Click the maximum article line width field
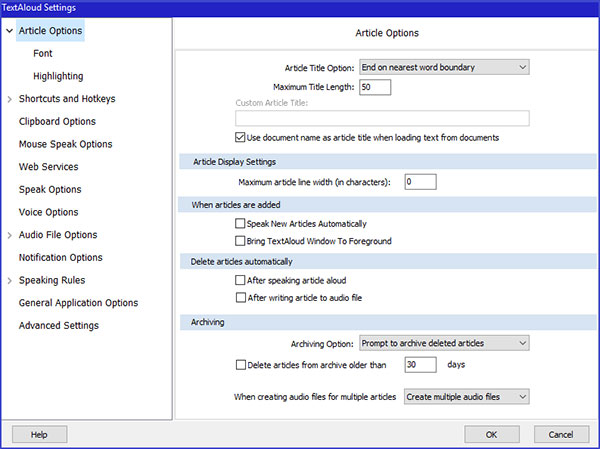 click(420, 182)
